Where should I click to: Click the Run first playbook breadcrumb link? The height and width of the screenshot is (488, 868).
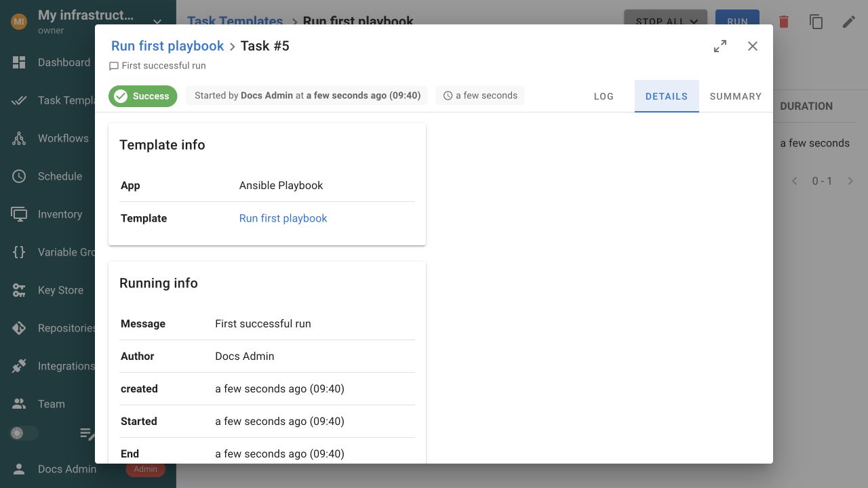(167, 46)
